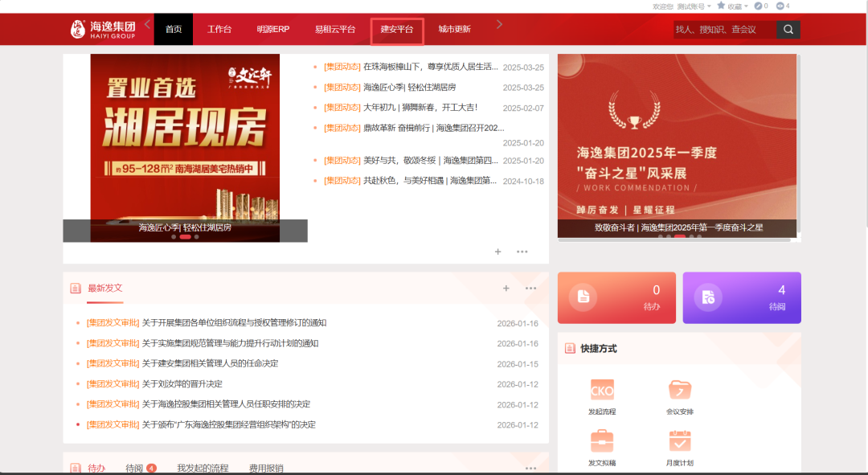Open the three-dot menu below group news list
868x475 pixels.
(522, 252)
